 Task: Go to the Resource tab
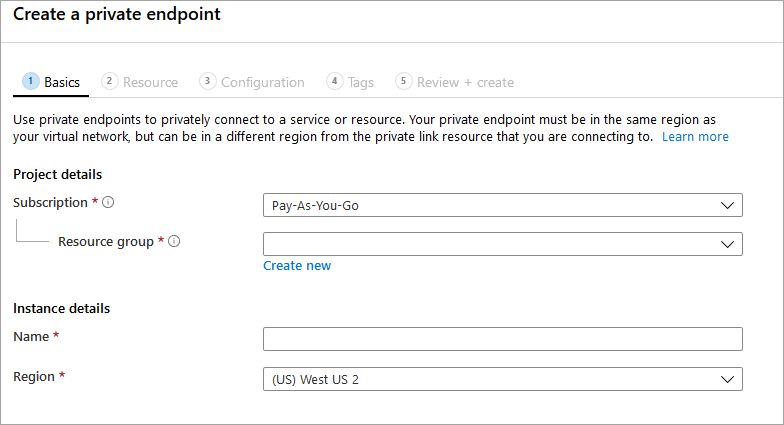150,82
